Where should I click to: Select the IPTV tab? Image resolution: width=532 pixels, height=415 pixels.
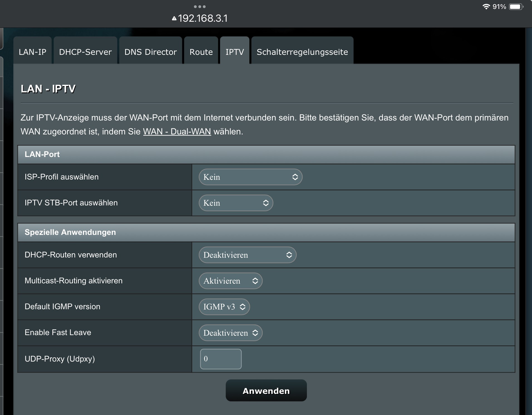tap(235, 52)
